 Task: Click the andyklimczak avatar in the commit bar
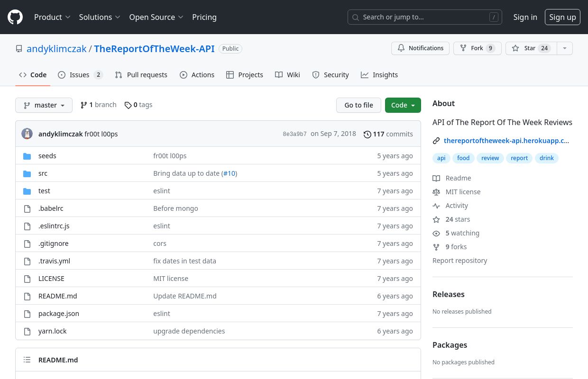[27, 134]
